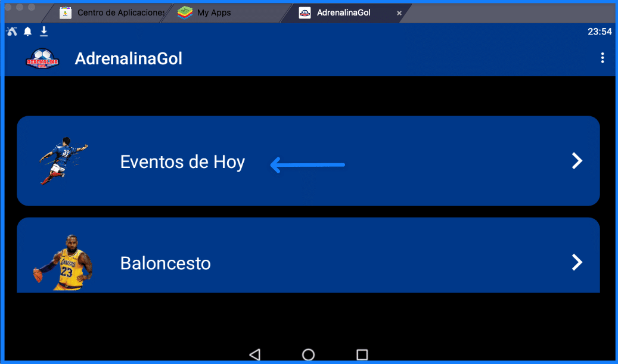Screen dimensions: 618x364
Task: Click the soccer player illustration
Action: tap(63, 160)
